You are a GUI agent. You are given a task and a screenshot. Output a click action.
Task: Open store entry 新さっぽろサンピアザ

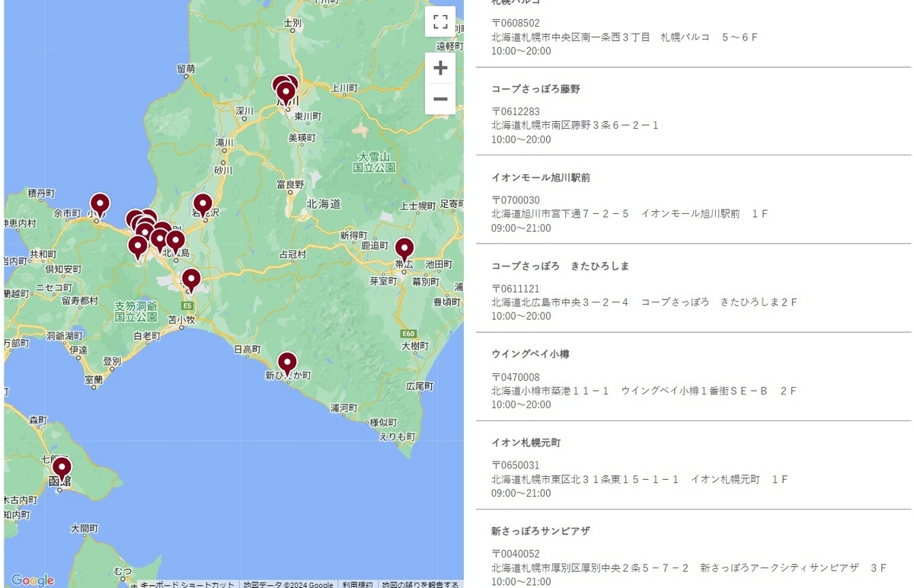(x=541, y=531)
